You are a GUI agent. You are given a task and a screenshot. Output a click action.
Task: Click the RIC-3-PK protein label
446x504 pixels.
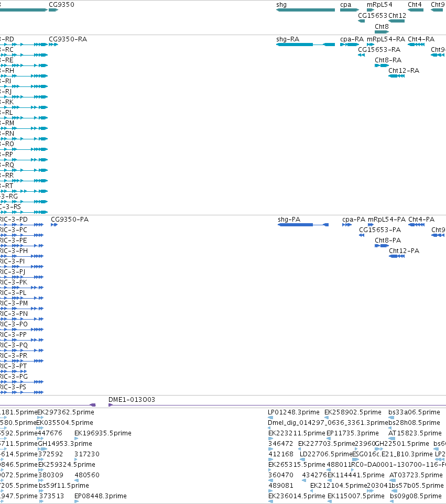[x=14, y=282]
